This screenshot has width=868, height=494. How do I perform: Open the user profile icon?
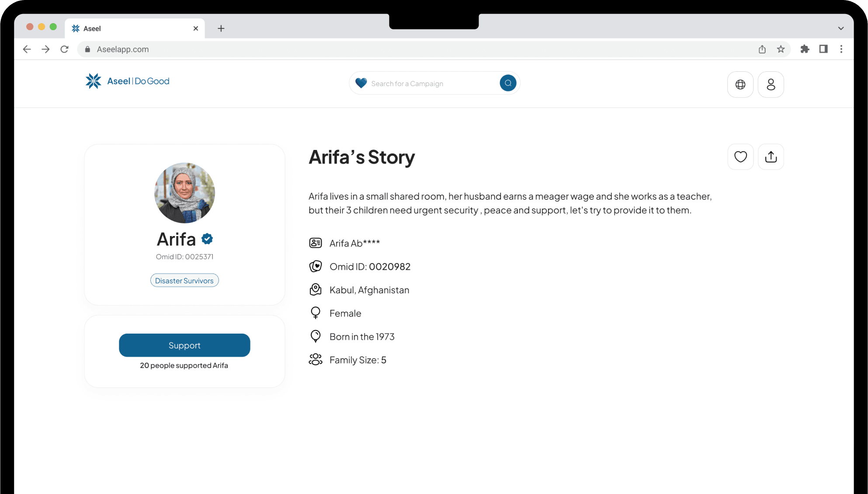click(x=771, y=84)
